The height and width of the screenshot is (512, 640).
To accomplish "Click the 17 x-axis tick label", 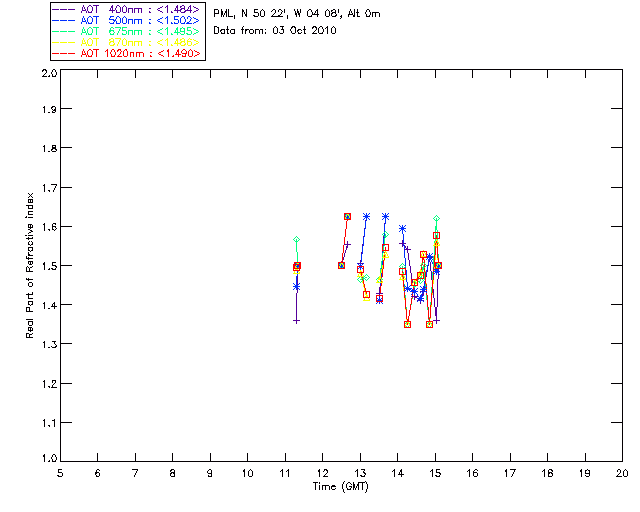I will coord(510,473).
